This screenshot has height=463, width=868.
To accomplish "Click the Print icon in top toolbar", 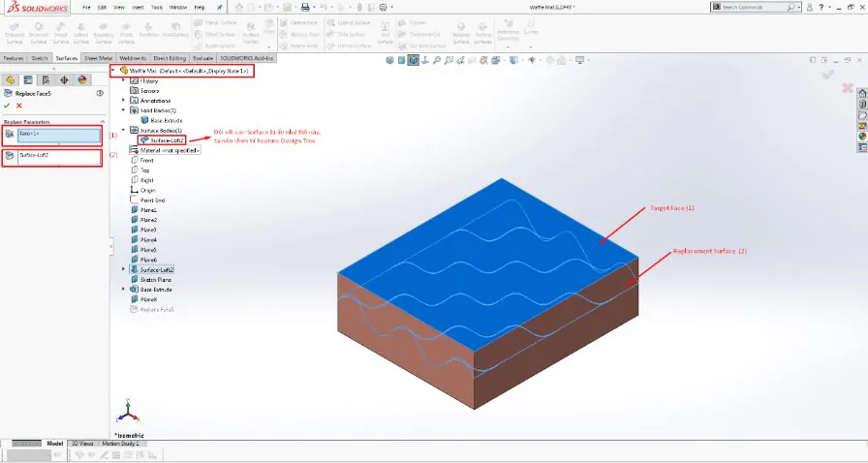I will (305, 7).
